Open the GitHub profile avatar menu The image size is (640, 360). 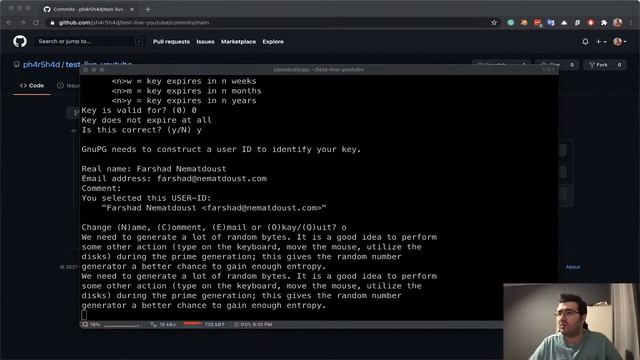[620, 42]
